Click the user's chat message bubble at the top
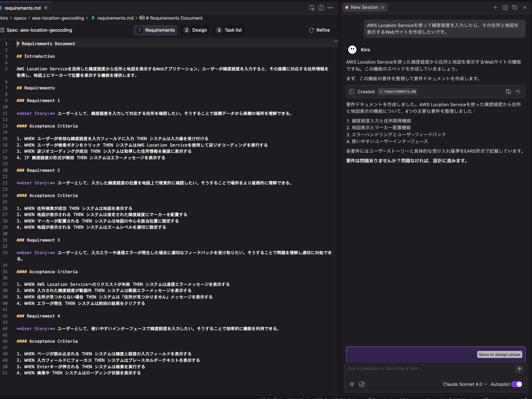Image resolution: width=532 pixels, height=399 pixels. (445, 29)
